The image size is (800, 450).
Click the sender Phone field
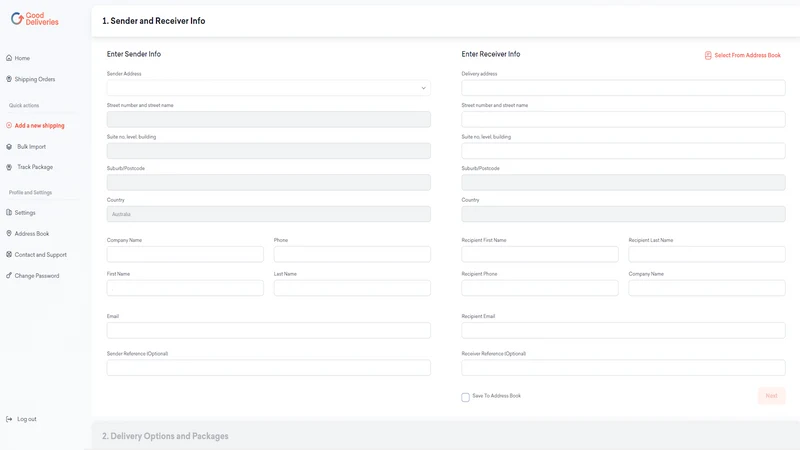coord(352,254)
